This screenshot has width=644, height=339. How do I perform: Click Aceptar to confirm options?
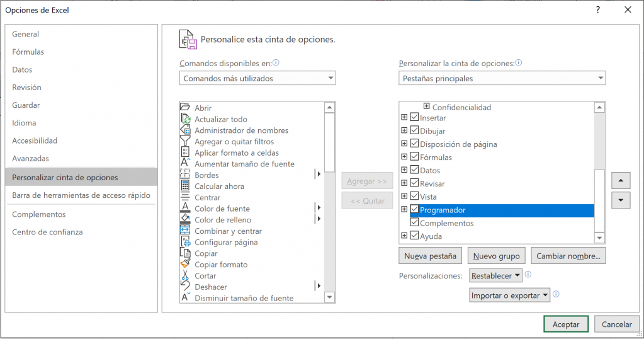coord(566,325)
